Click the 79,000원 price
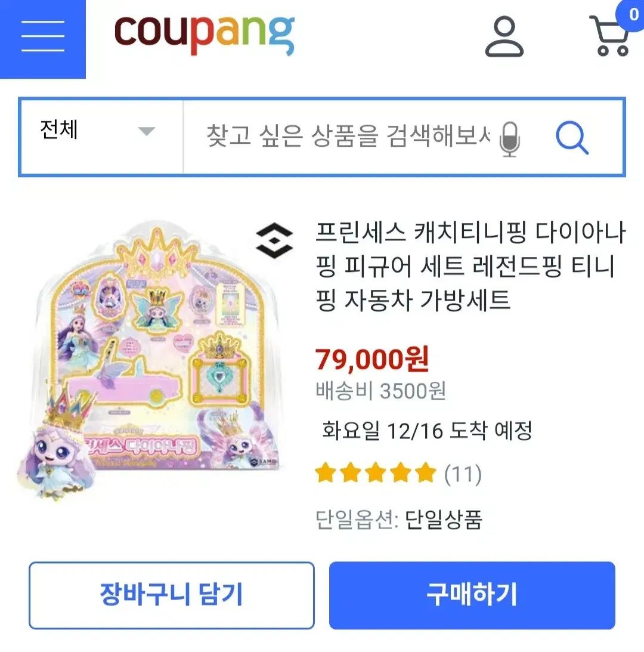 pos(371,359)
